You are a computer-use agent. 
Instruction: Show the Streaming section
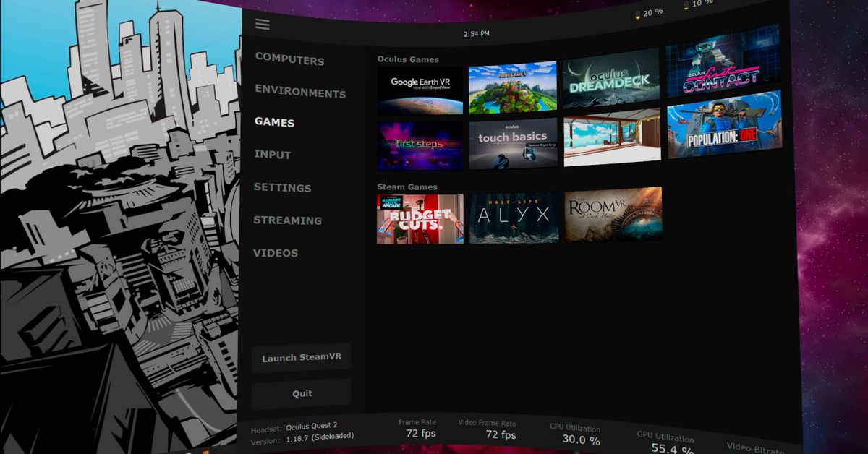click(287, 220)
